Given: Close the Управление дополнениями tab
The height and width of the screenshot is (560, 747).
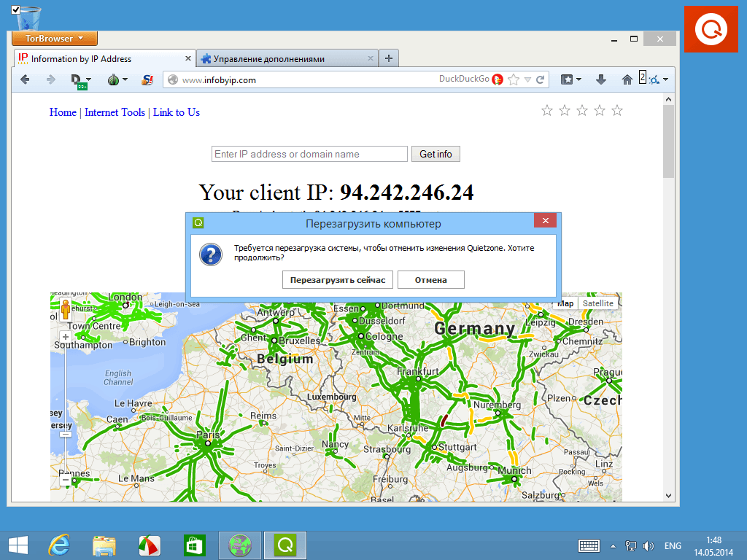Looking at the screenshot, I should click(370, 58).
